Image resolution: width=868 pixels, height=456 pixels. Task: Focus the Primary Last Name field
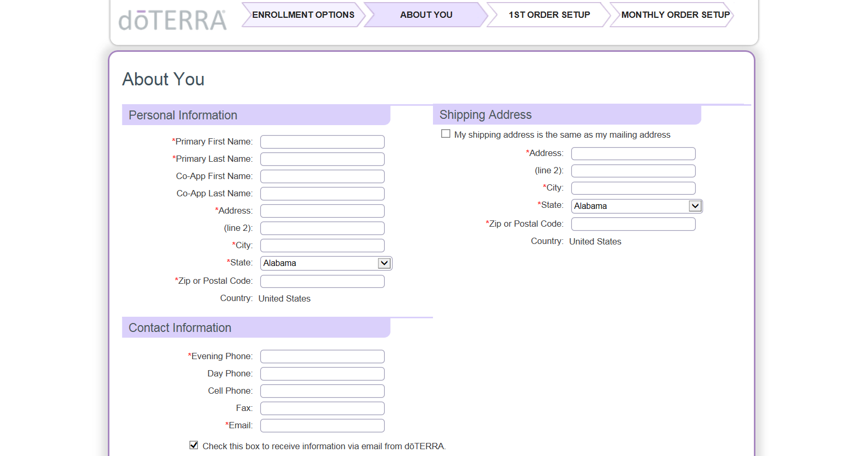click(322, 159)
